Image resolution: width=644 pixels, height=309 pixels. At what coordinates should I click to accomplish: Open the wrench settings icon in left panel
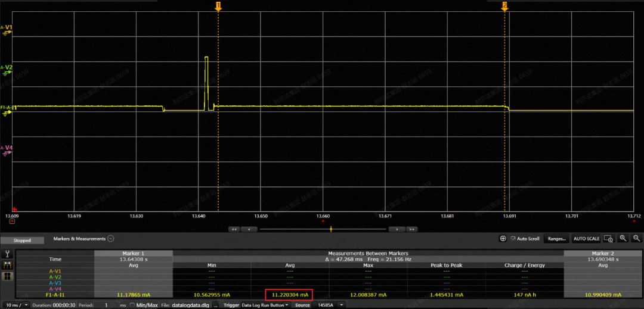point(8,254)
